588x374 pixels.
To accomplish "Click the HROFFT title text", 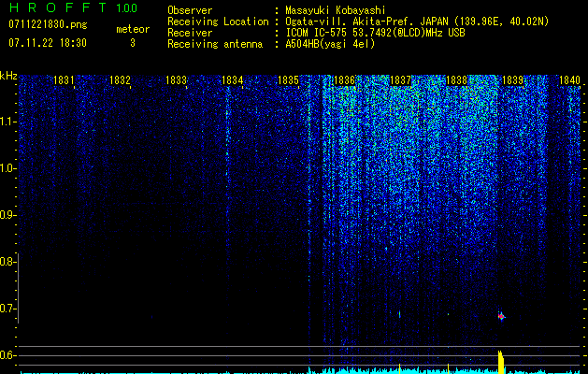I will point(58,7).
